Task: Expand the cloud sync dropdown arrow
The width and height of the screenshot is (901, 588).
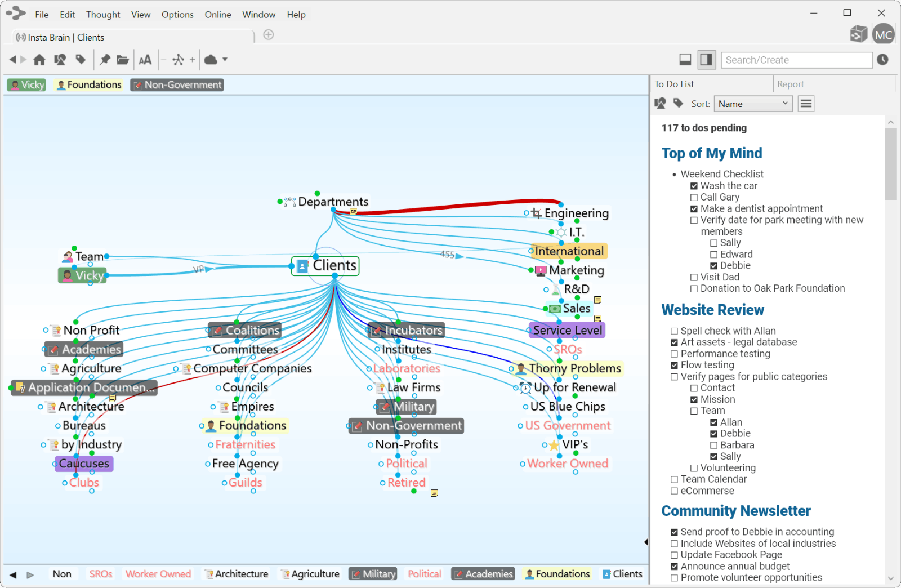Action: (x=225, y=60)
